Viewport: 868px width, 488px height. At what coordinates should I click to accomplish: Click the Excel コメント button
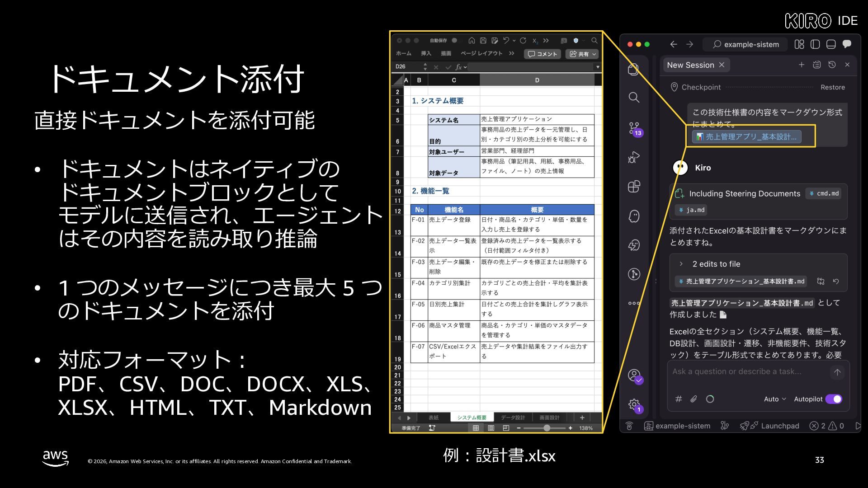click(542, 54)
